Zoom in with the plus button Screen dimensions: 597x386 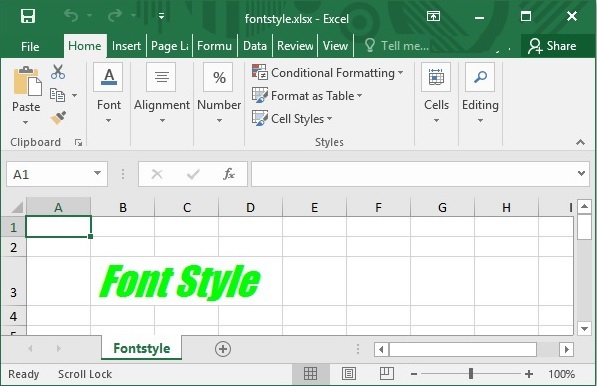(x=528, y=374)
